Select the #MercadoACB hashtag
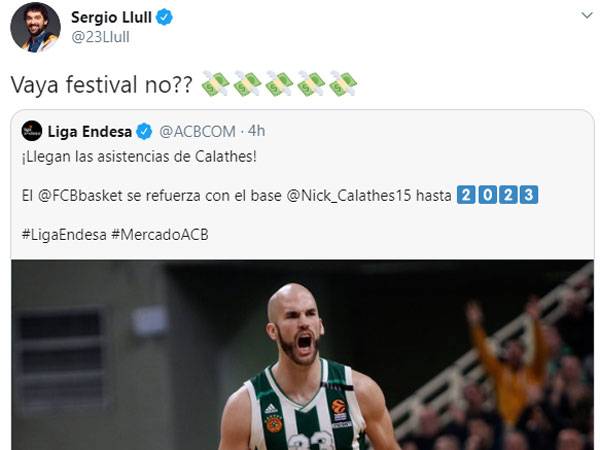This screenshot has height=450, width=600. point(160,235)
